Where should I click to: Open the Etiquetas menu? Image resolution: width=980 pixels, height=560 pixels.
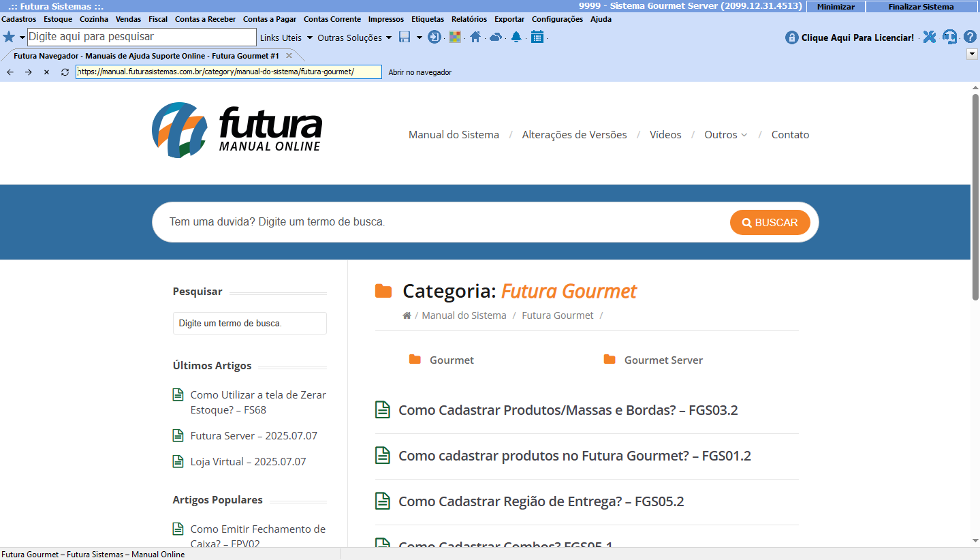[428, 19]
